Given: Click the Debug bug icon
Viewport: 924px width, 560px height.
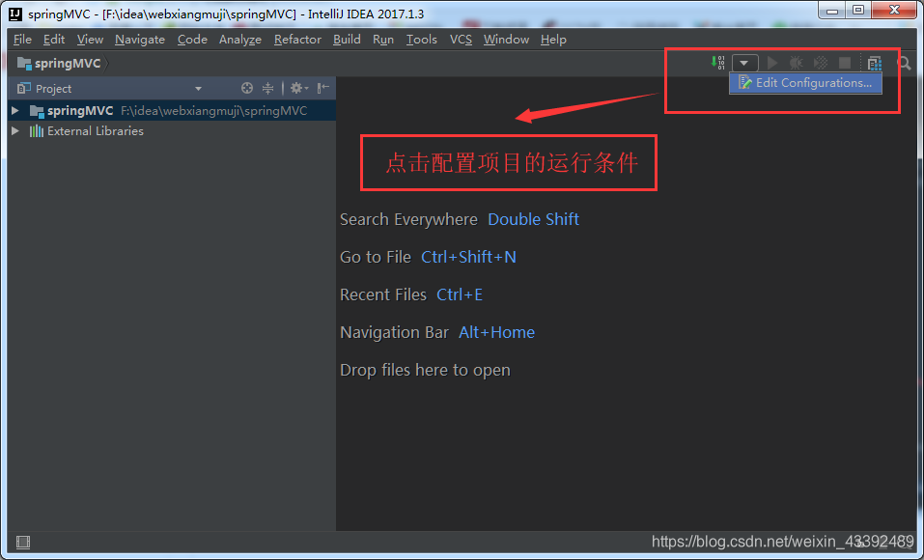Looking at the screenshot, I should click(797, 63).
